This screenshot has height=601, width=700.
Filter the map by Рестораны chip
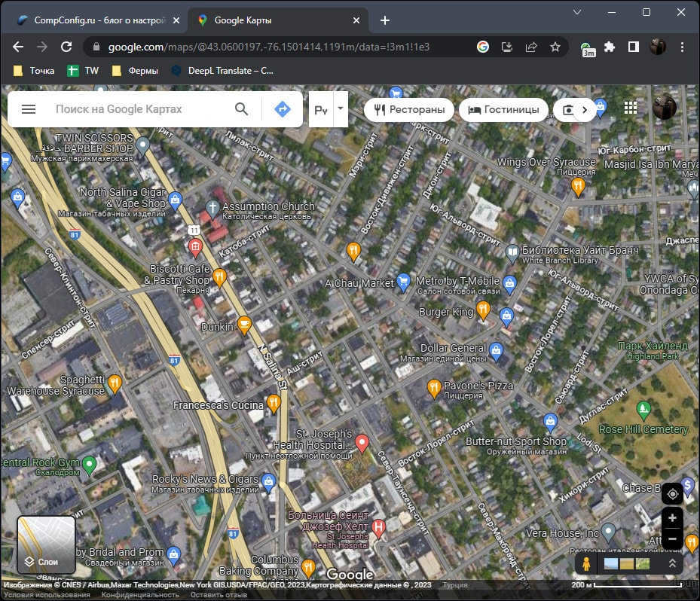pos(409,110)
